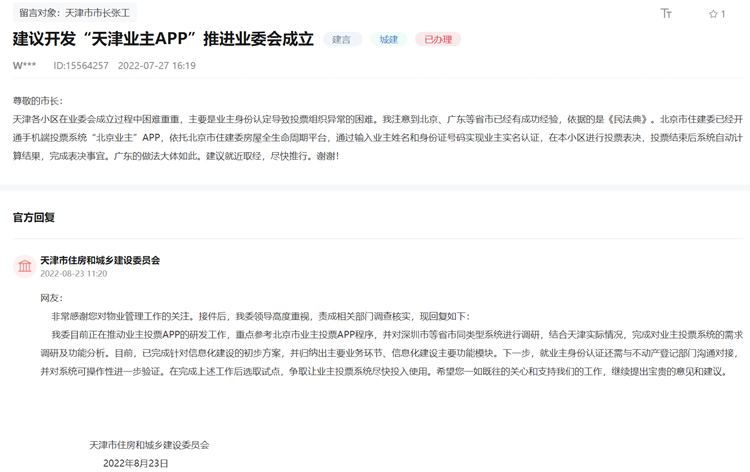
Task: Click the 官方回复 heading
Action: click(34, 218)
